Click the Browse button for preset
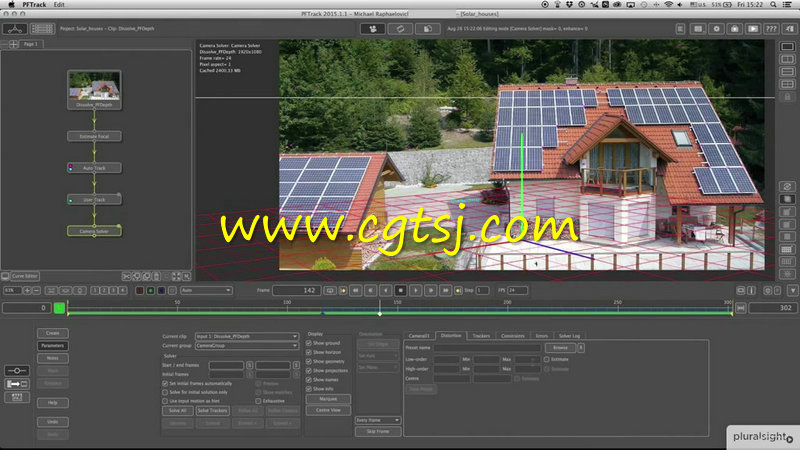 click(x=560, y=348)
